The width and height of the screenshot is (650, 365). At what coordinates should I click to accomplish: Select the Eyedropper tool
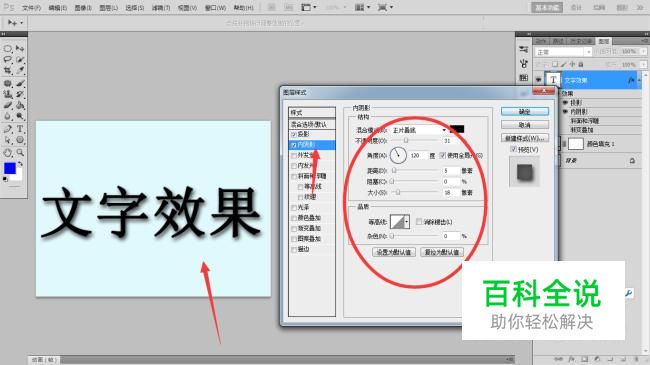tap(20, 71)
